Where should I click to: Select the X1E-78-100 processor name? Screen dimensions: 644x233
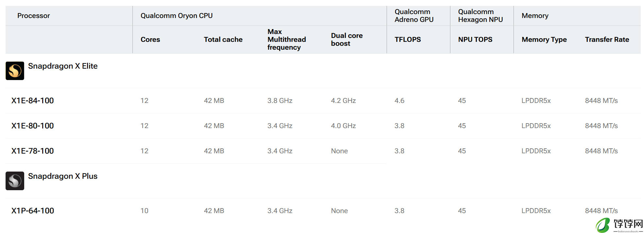click(33, 151)
